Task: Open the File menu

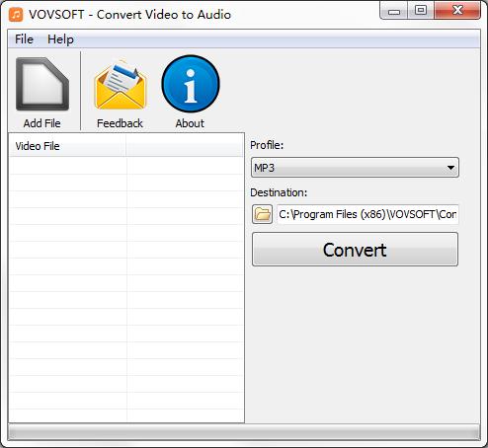Action: (24, 39)
